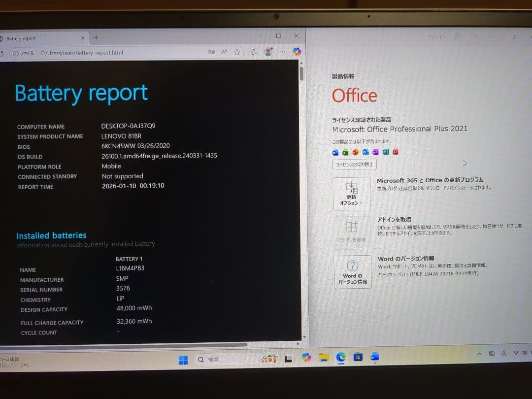Add page to favorites with star icon

pos(237,52)
